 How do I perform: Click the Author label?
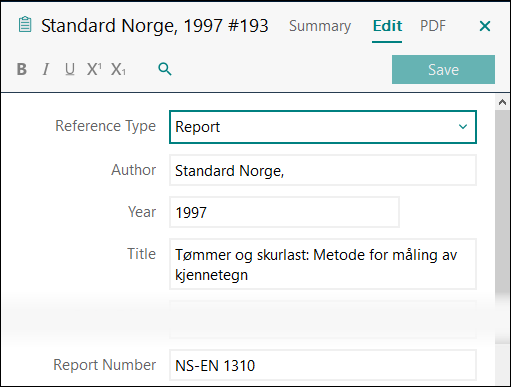point(133,170)
